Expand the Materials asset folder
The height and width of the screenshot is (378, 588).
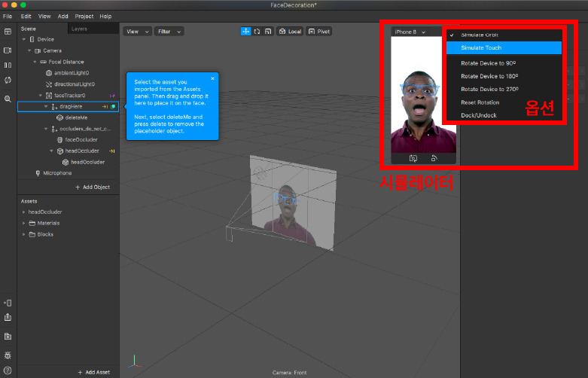click(x=23, y=223)
